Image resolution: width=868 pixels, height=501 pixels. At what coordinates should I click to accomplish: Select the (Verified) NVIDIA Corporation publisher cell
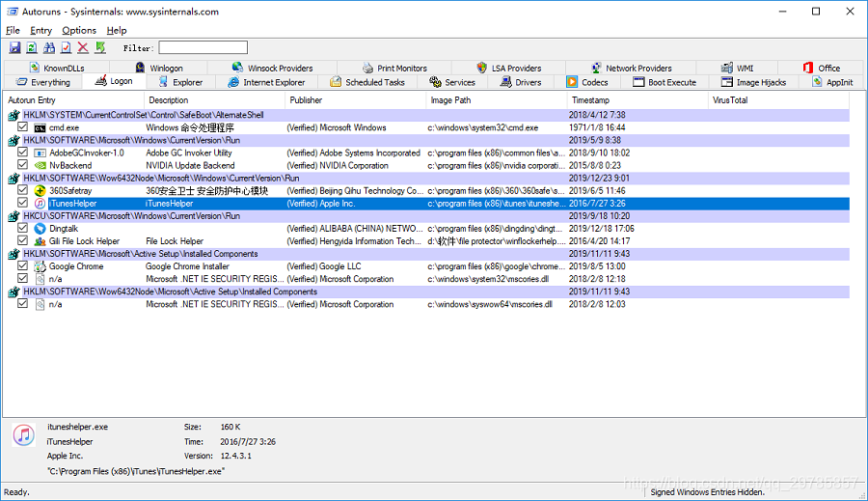(338, 166)
